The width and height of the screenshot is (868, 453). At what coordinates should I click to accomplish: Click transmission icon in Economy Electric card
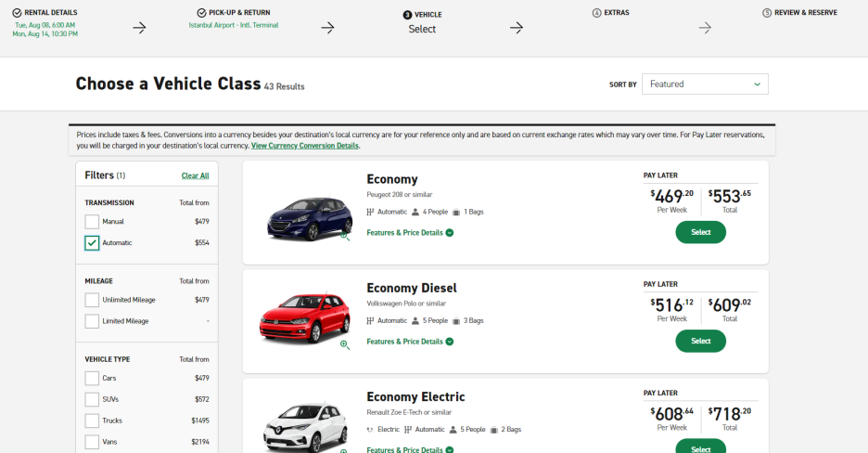[x=408, y=430]
